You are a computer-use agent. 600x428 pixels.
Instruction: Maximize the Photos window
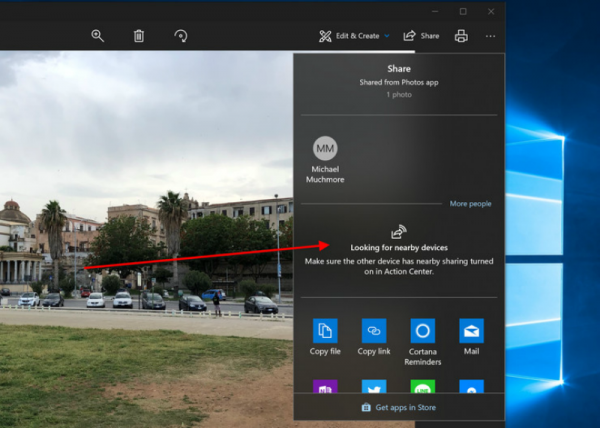tap(463, 11)
